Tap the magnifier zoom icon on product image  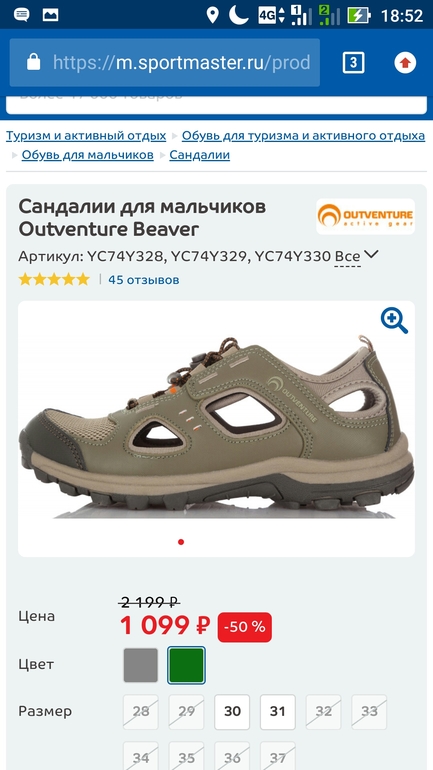[394, 321]
